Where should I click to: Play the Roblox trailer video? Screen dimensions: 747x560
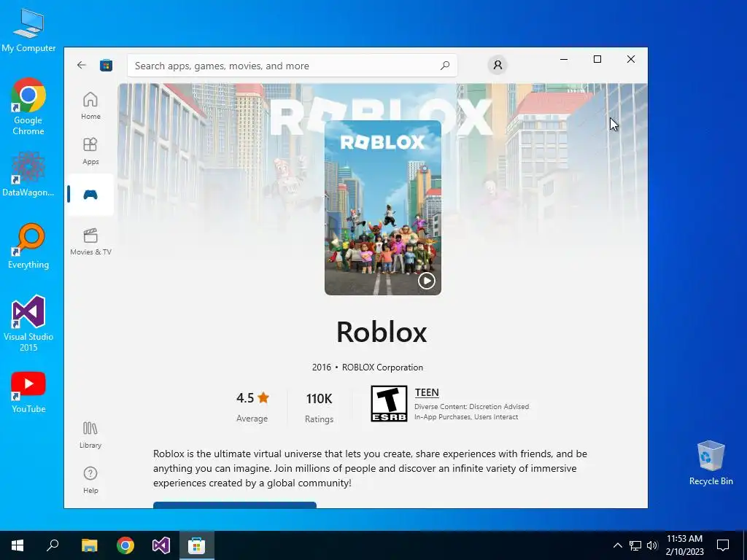[x=426, y=281]
